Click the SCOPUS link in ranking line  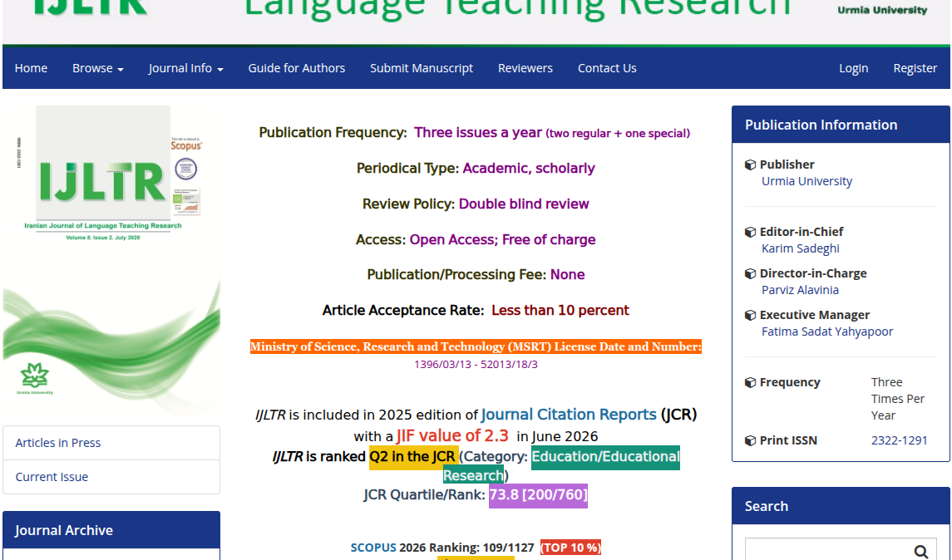click(x=373, y=548)
